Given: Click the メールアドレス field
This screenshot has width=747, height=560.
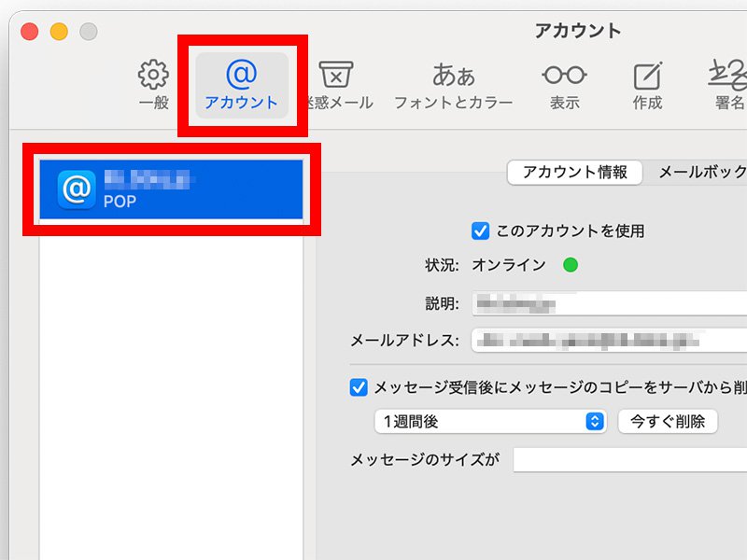Looking at the screenshot, I should click(x=610, y=340).
